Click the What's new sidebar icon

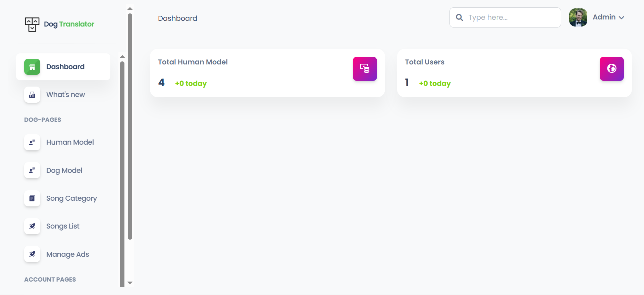click(x=32, y=95)
